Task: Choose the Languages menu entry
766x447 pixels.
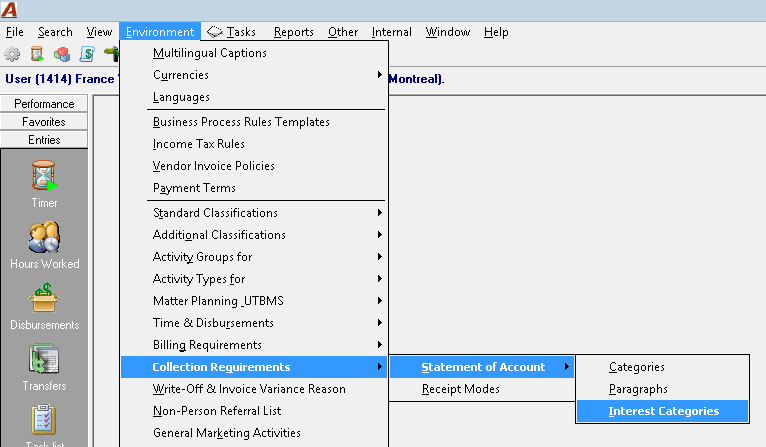Action: coord(254,97)
